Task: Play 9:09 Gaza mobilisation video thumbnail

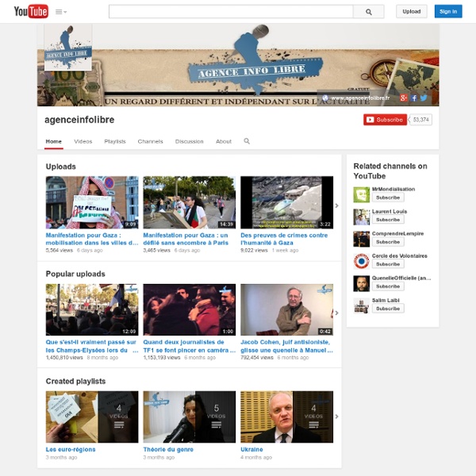Action: point(92,202)
